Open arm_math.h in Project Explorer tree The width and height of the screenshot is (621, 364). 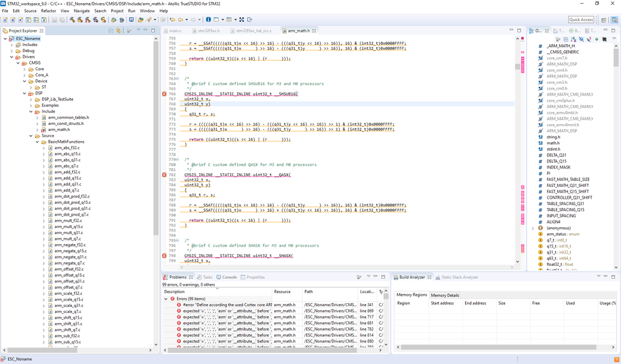[x=58, y=129]
